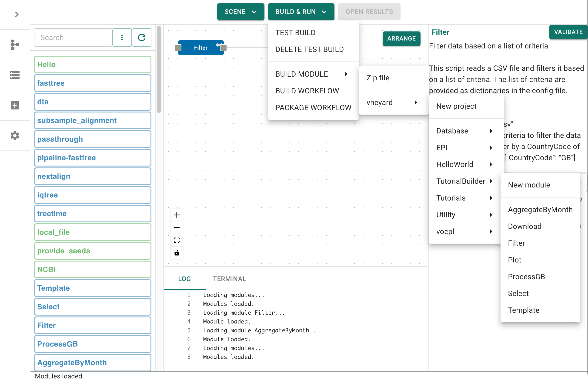The height and width of the screenshot is (381, 588).
Task: Open the workflow builder sidebar icon
Action: [x=15, y=45]
